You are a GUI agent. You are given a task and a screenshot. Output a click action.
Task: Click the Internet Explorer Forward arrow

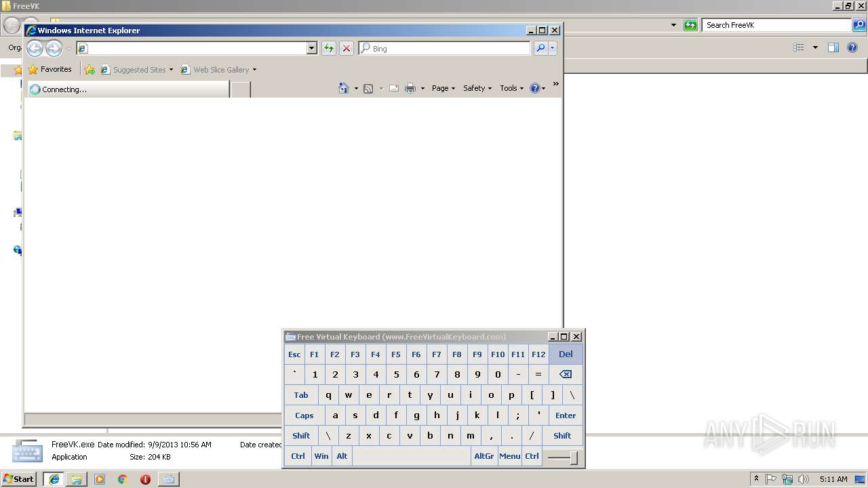54,48
